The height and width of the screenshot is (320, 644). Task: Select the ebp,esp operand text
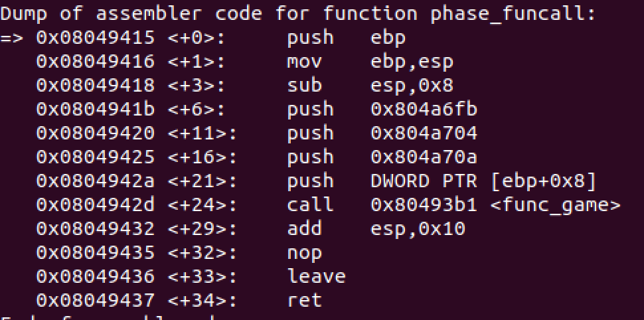click(412, 62)
